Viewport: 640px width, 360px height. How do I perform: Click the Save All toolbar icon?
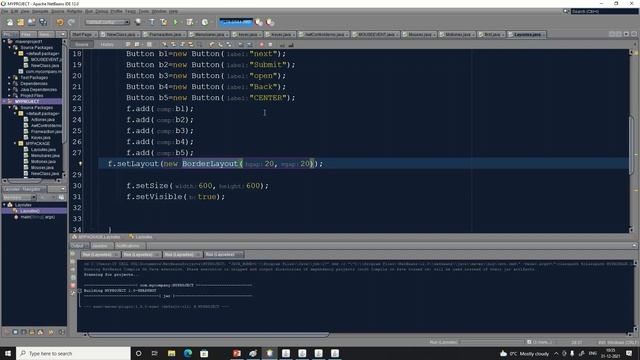click(43, 22)
